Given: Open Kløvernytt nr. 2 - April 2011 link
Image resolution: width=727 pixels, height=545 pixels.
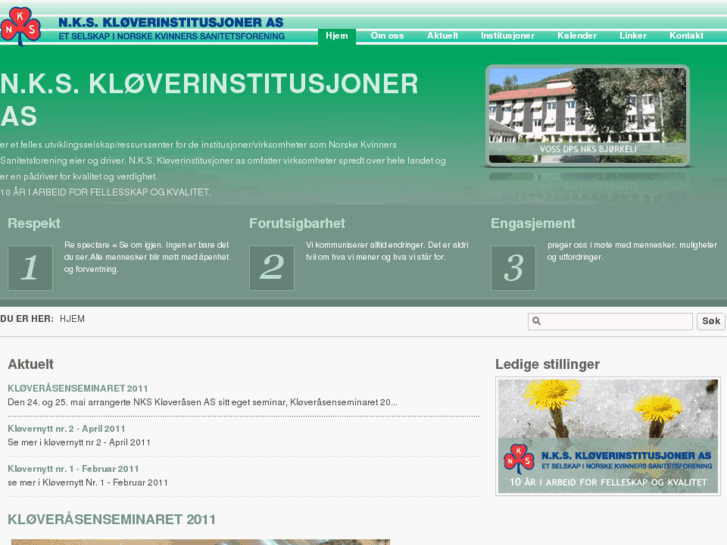Looking at the screenshot, I should 66,429.
